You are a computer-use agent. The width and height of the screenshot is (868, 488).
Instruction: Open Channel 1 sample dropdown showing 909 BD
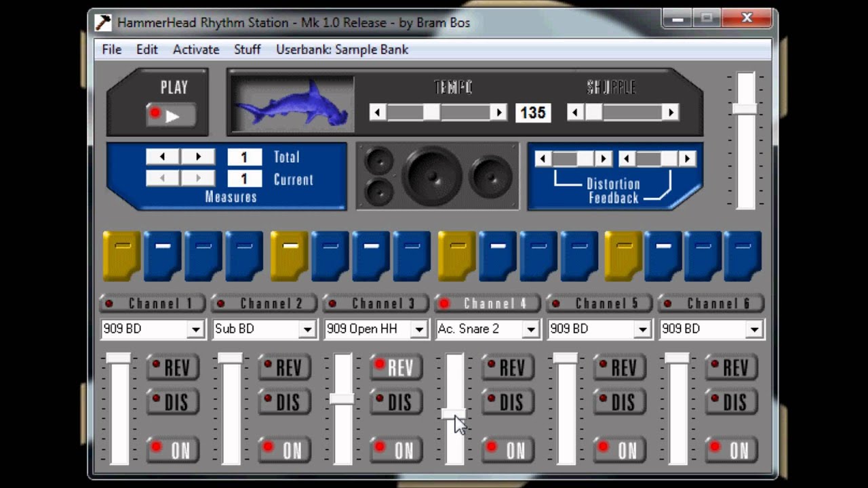pyautogui.click(x=195, y=329)
